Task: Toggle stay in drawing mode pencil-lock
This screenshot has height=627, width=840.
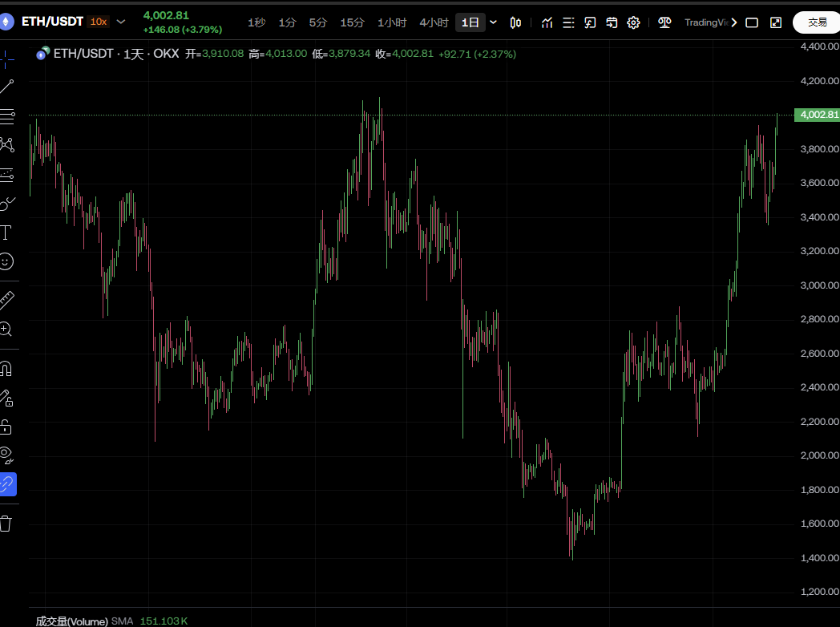Action: [x=6, y=398]
